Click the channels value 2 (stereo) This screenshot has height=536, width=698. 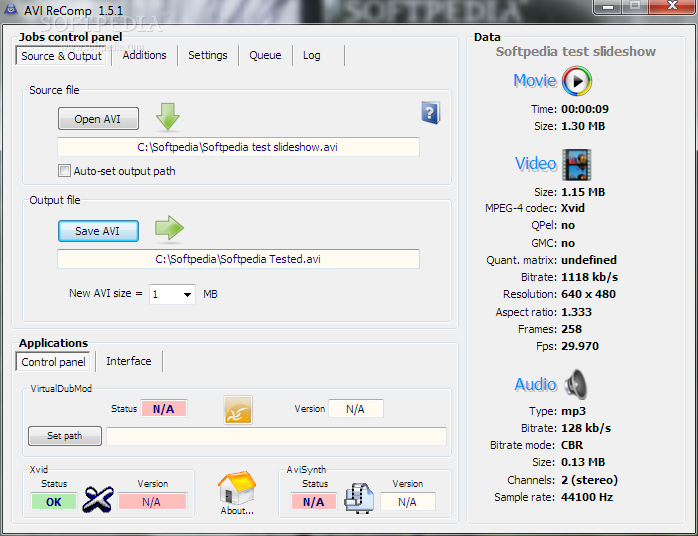pyautogui.click(x=589, y=480)
